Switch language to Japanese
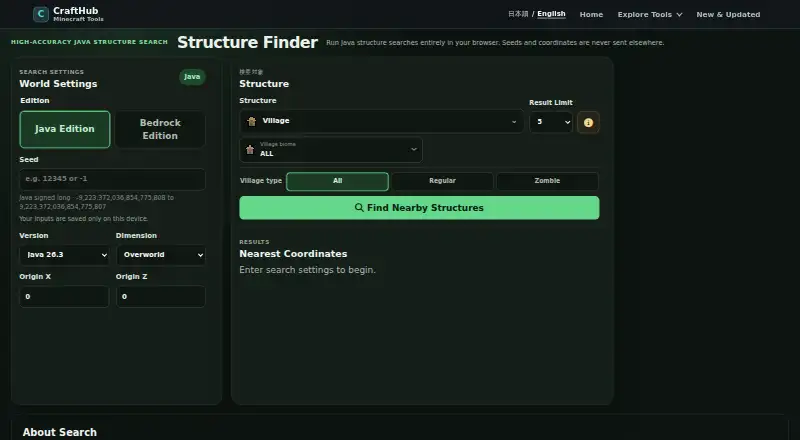Viewport: 800px width, 440px height. coord(518,14)
